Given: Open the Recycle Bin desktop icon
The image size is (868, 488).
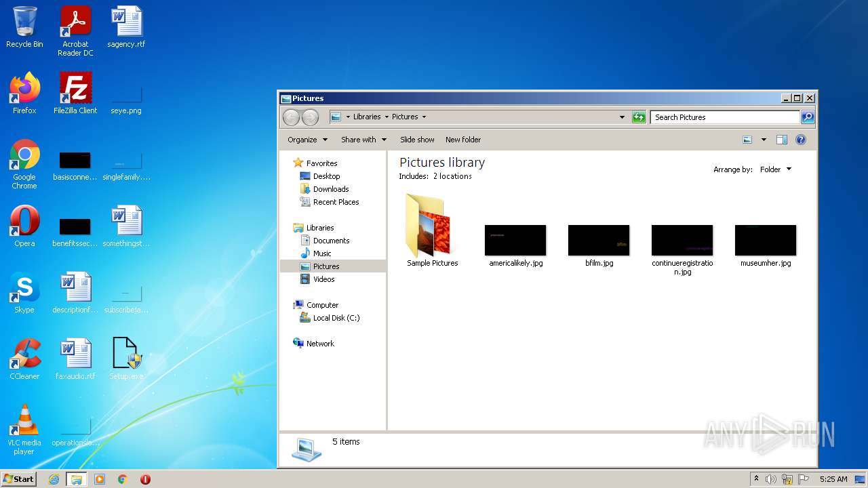Looking at the screenshot, I should tap(24, 27).
